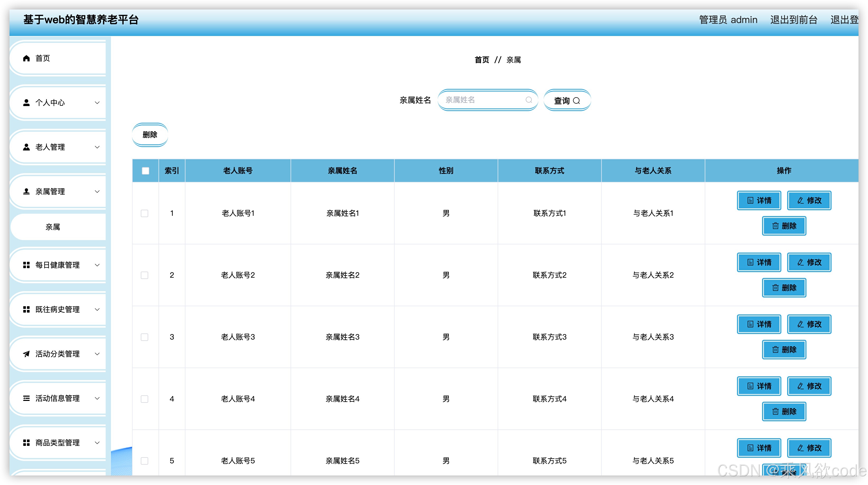Viewport: 868px width, 485px height.
Task: Collapse the 亲属管理 menu chevron
Action: (x=97, y=191)
